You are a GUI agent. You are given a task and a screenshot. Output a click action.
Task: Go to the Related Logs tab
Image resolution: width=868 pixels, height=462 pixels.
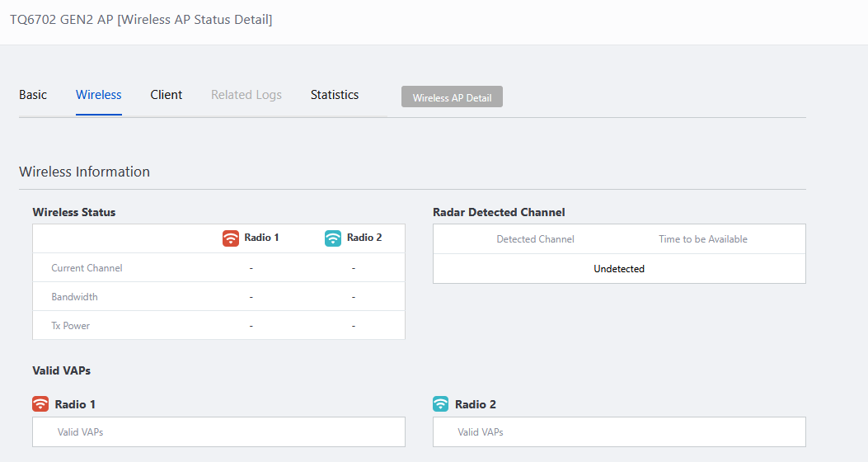[x=246, y=95]
